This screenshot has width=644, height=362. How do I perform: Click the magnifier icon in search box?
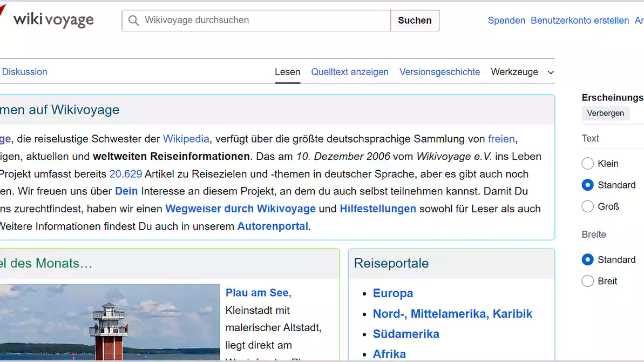click(133, 21)
